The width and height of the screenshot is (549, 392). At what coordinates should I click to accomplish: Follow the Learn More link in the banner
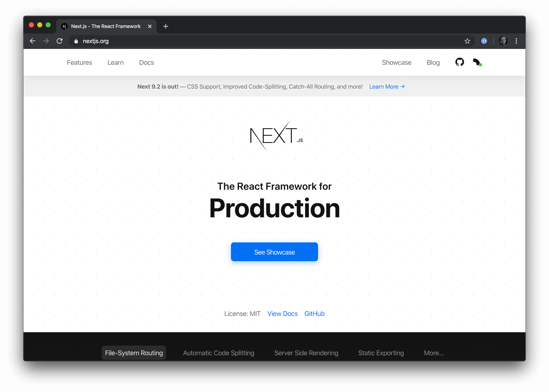coord(387,87)
